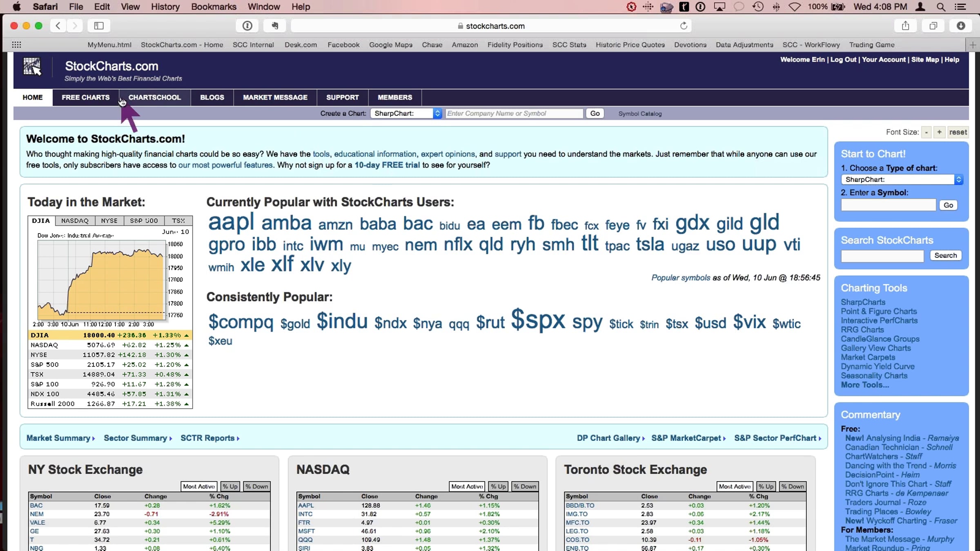Click the aapl popular symbol
The height and width of the screenshot is (551, 980).
231,222
